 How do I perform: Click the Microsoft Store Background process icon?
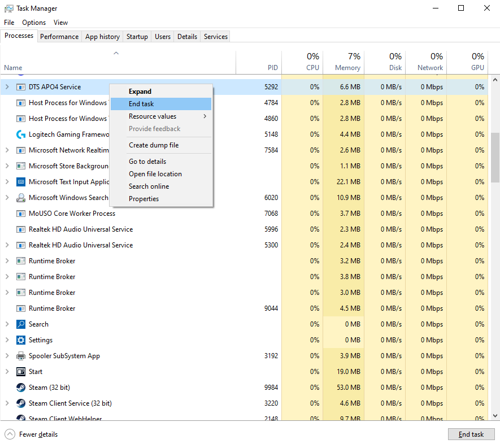pyautogui.click(x=21, y=166)
